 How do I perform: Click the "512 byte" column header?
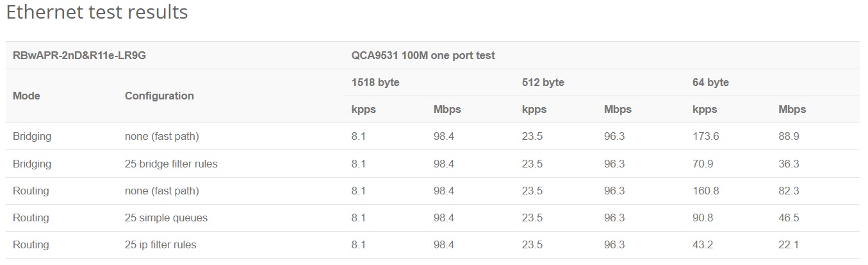pos(543,82)
